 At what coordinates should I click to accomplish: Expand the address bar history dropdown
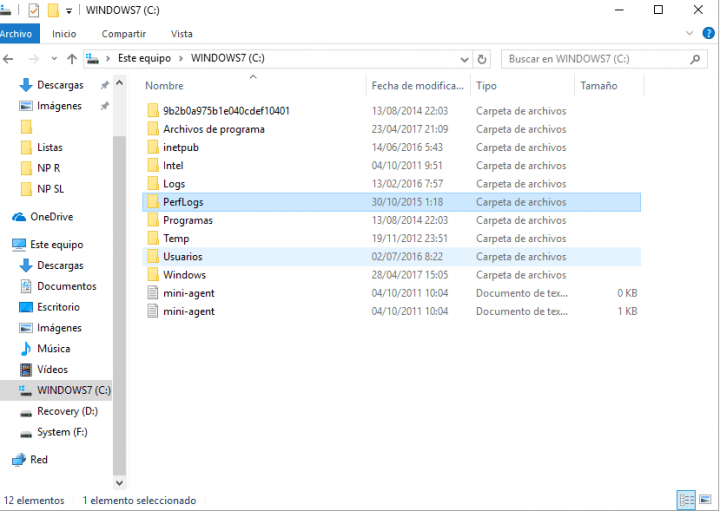point(464,59)
